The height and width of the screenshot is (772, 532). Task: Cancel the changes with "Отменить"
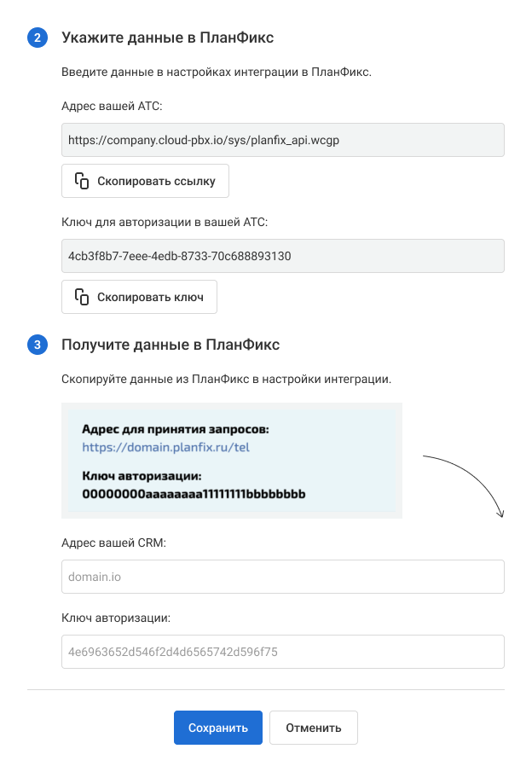coord(314,728)
